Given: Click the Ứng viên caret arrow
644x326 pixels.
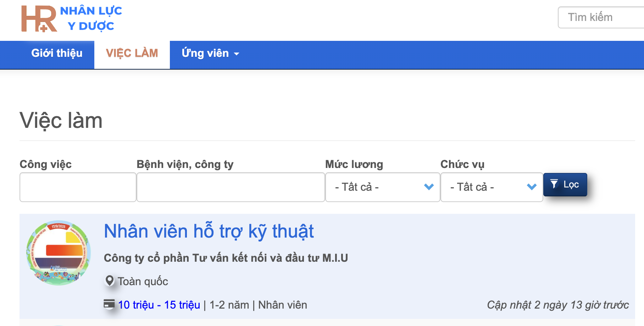Looking at the screenshot, I should (x=237, y=54).
